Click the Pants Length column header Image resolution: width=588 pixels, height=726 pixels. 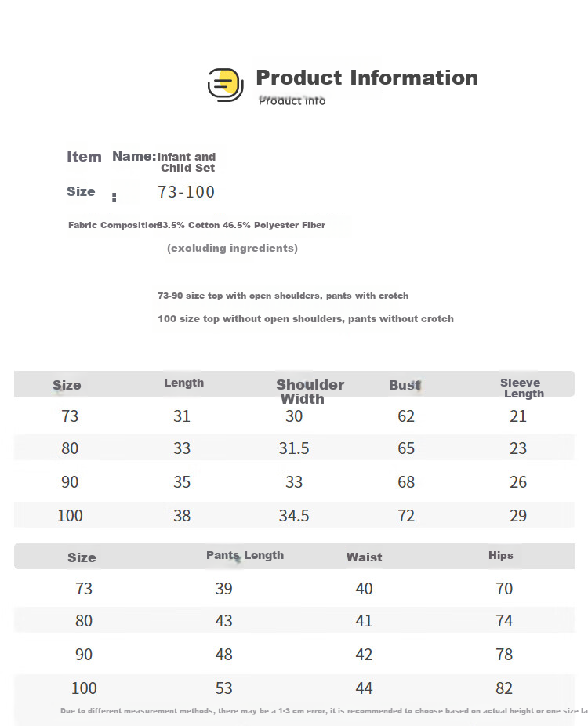[245, 555]
